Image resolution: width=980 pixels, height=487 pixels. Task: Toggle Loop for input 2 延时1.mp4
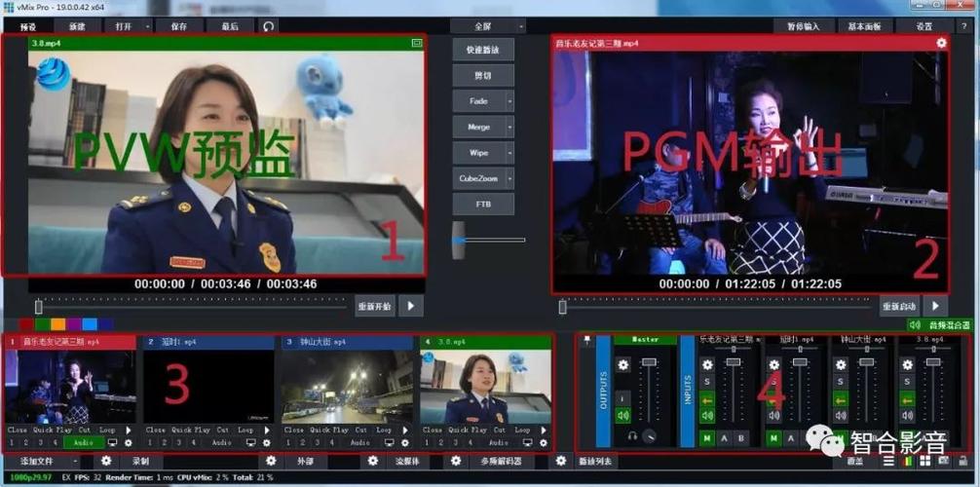tap(245, 431)
